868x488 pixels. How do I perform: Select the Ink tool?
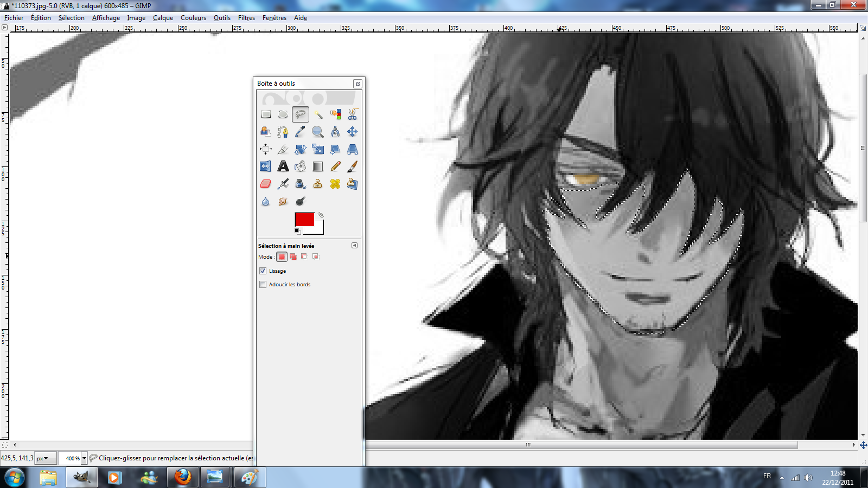301,184
